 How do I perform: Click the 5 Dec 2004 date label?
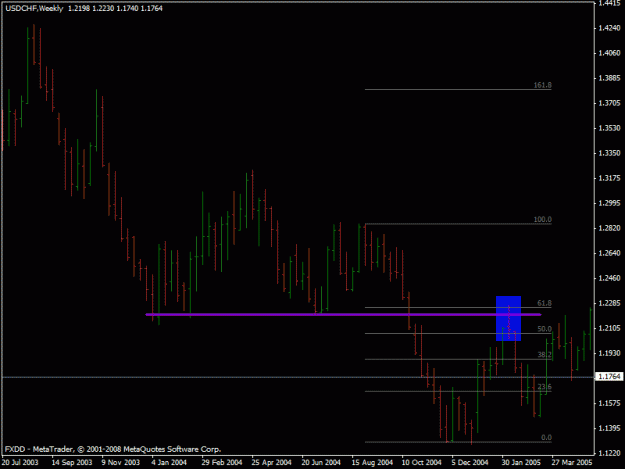(470, 462)
